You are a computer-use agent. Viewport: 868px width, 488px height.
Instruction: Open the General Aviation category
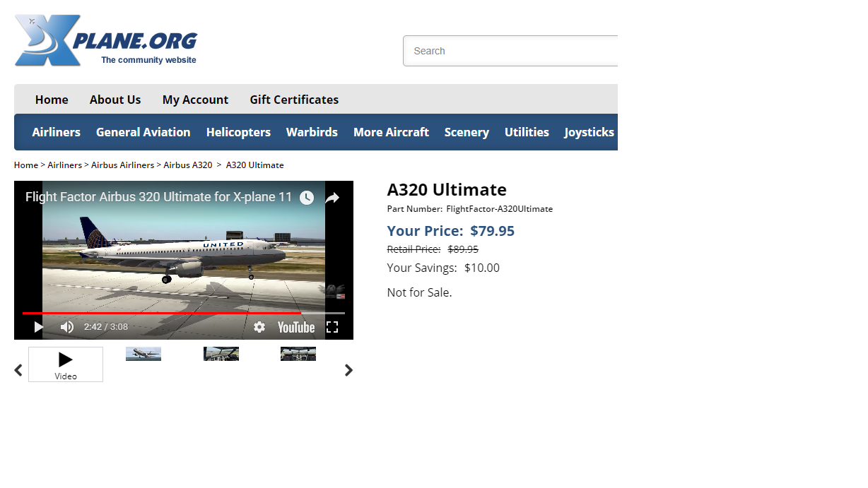(143, 132)
